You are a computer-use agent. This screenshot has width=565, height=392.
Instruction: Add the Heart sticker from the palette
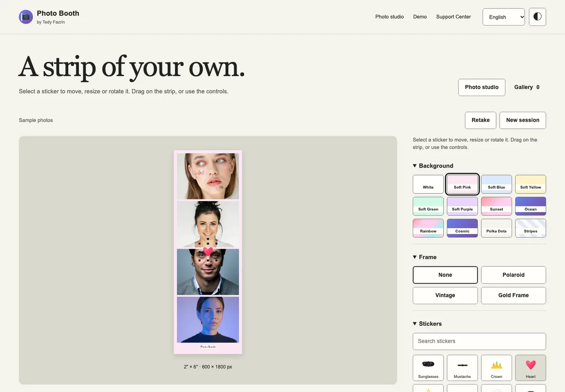(531, 368)
